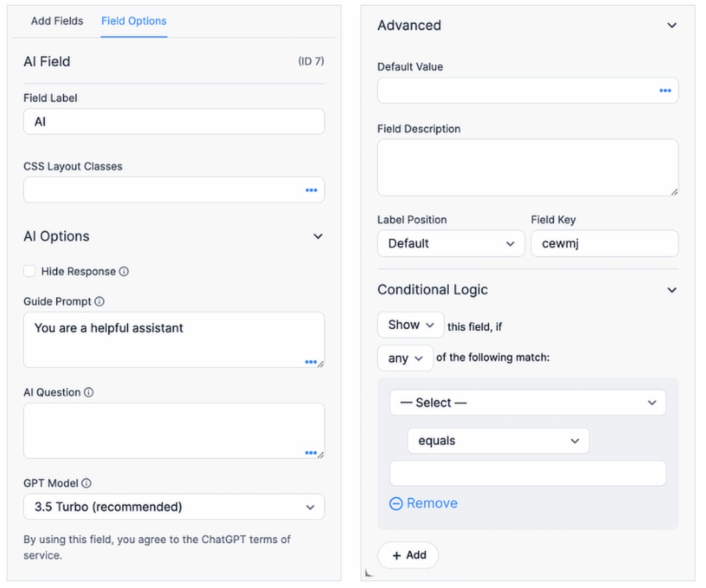Click Remove to delete the condition

coord(423,504)
